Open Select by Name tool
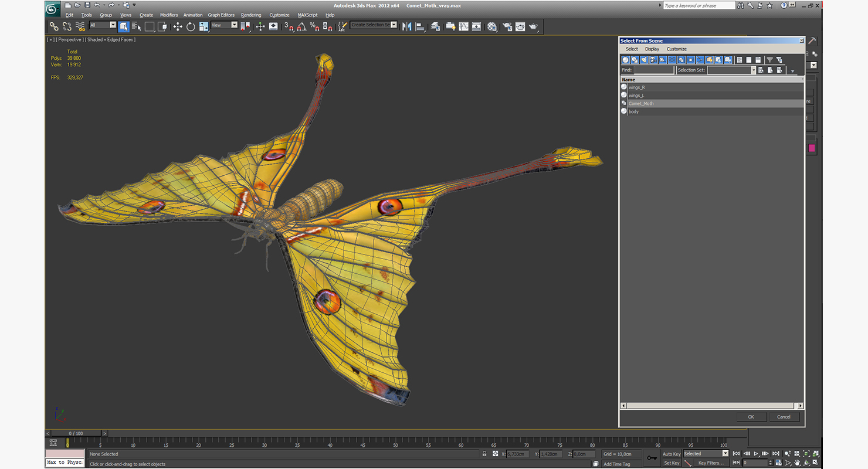 (137, 26)
